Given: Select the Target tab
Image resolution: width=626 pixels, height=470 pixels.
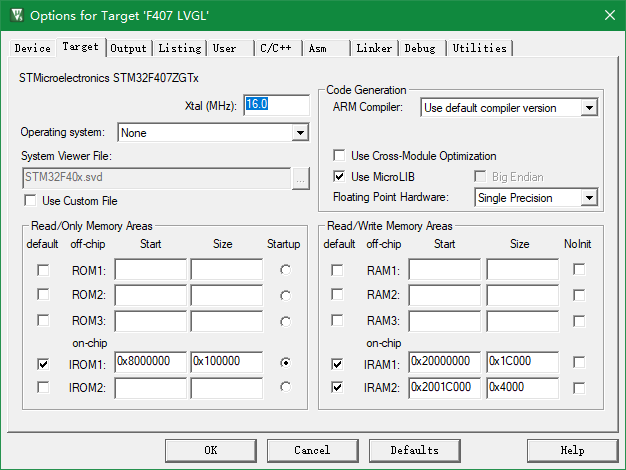Looking at the screenshot, I should 81,47.
